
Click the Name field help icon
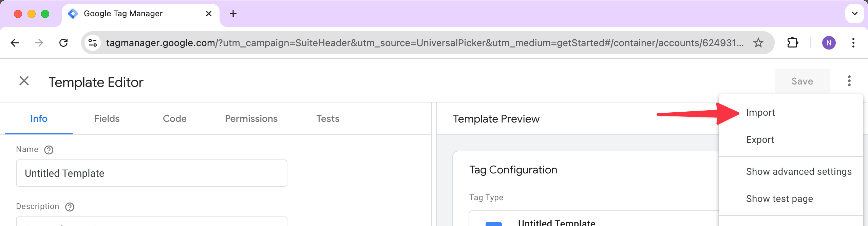tap(49, 150)
